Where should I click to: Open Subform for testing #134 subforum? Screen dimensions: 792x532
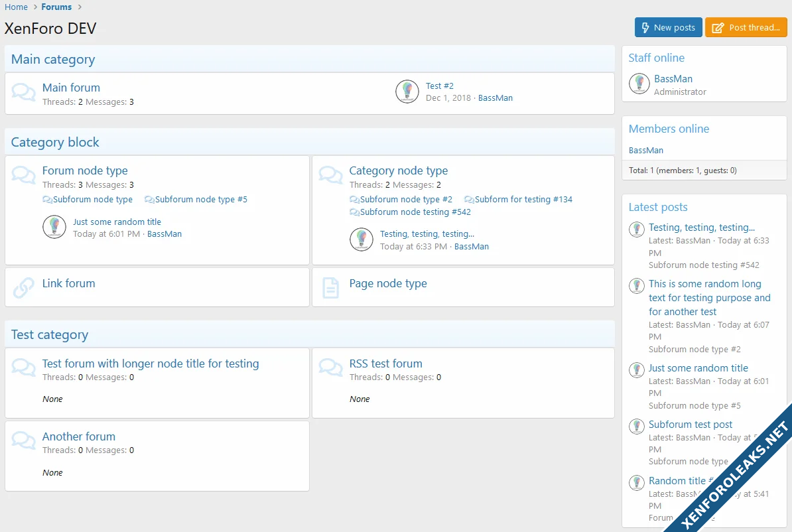pos(523,200)
